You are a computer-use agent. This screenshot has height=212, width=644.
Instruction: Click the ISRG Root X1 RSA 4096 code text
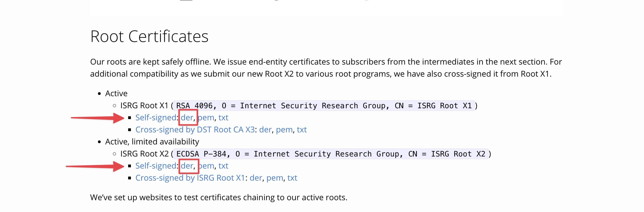pos(324,106)
